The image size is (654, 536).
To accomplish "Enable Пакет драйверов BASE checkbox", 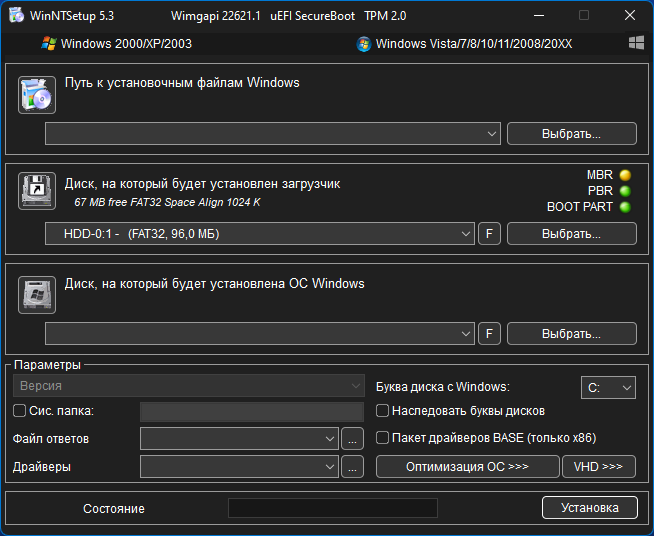I will (382, 438).
